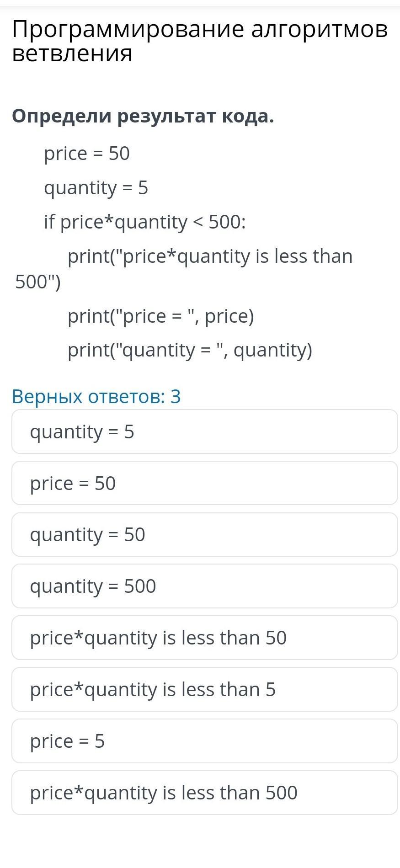400x868 pixels.
Task: Select the answer "price = 50"
Action: point(205,483)
